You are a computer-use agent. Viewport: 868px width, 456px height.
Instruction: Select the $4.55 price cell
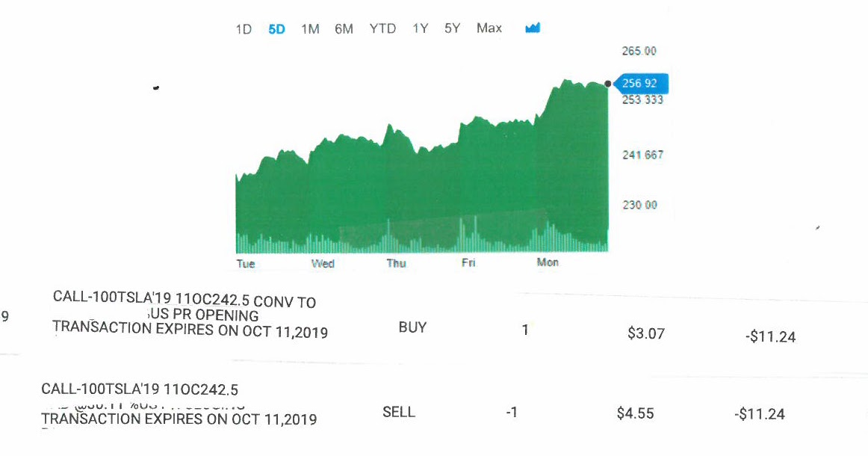(635, 413)
